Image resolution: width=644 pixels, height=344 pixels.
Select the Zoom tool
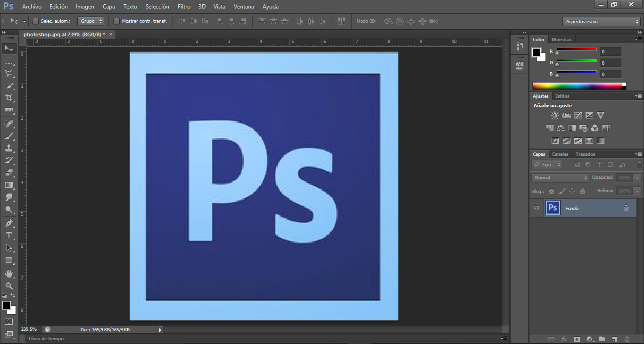point(8,285)
